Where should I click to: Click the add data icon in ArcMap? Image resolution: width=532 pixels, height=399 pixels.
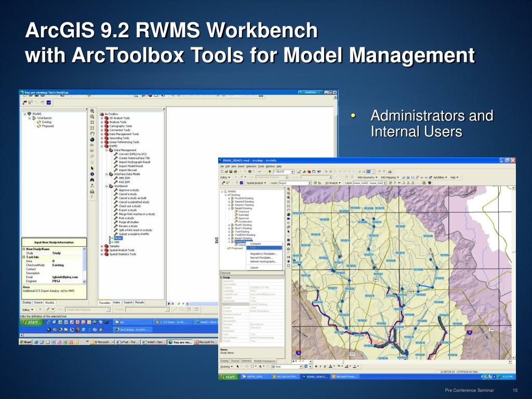[x=270, y=171]
